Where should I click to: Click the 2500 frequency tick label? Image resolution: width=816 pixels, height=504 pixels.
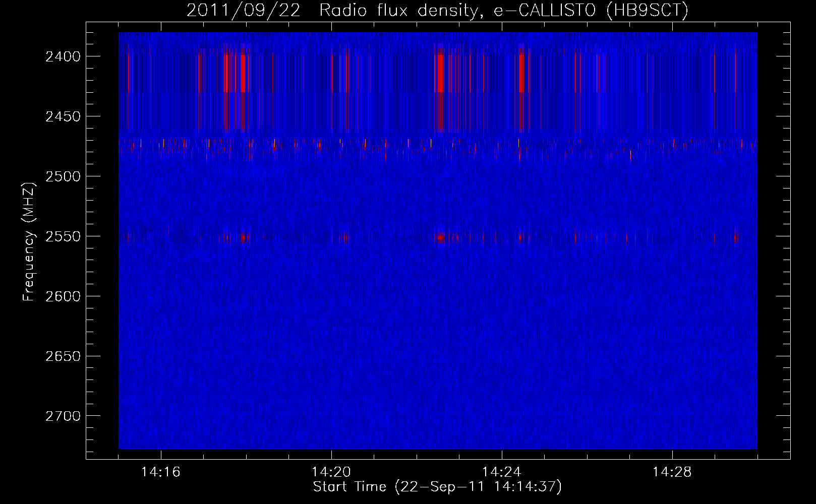[x=63, y=176]
